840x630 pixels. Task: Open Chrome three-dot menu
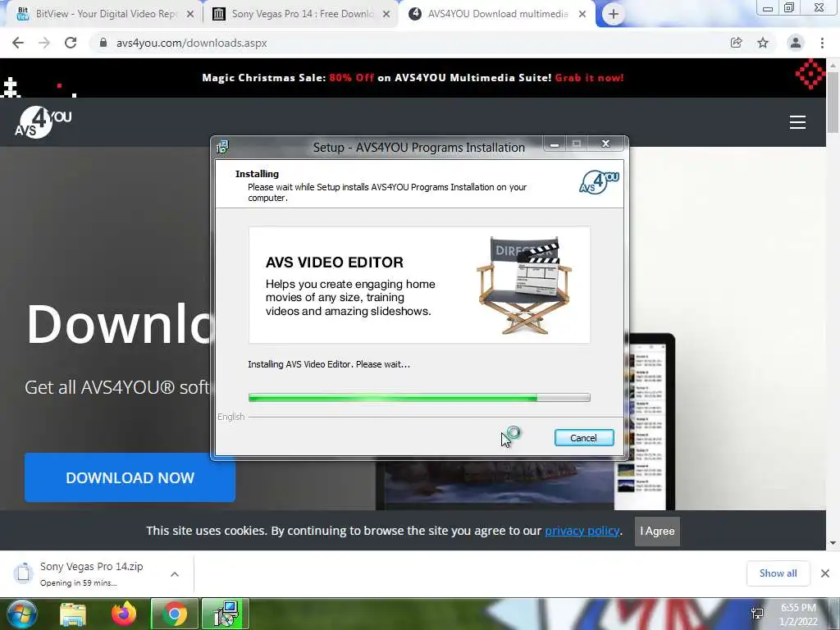pos(822,43)
